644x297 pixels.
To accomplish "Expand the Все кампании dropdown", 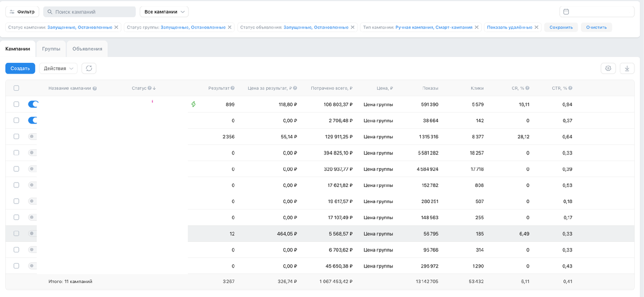I will pos(164,12).
